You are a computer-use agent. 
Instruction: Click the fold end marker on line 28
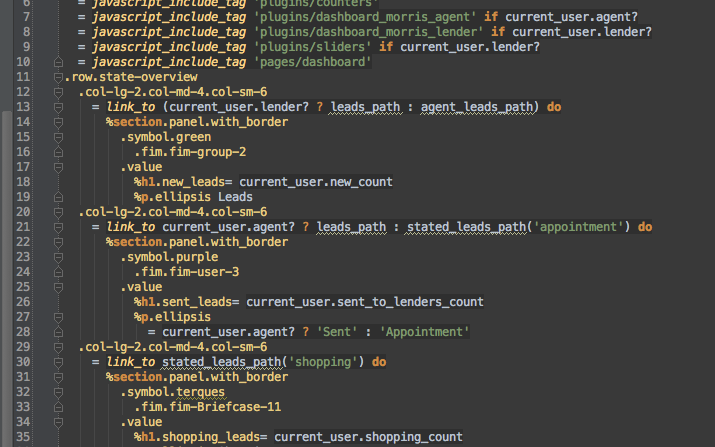[58, 333]
